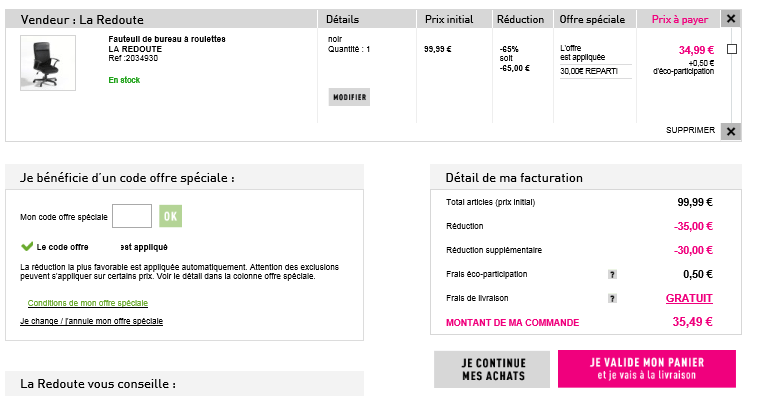
Task: Click the 30,00€ REPARTI offer detail
Action: [589, 71]
